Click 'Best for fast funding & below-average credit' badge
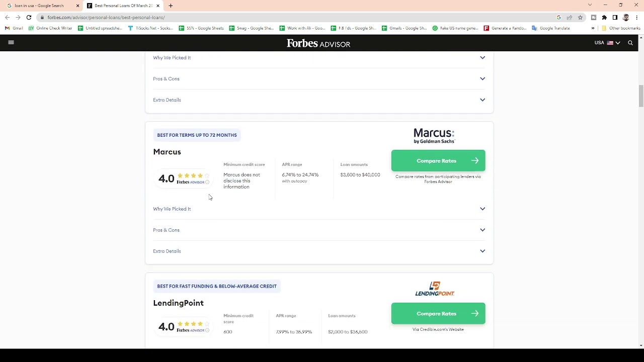 217,287
